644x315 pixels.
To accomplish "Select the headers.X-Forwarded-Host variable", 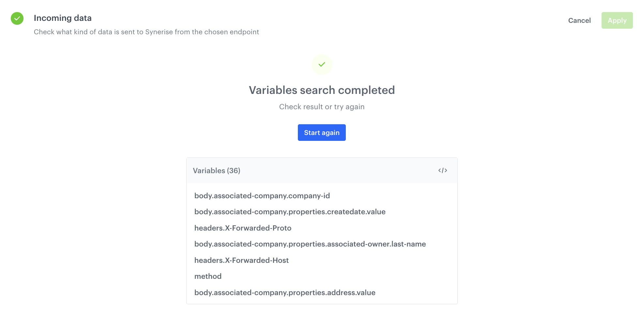I will point(241,260).
